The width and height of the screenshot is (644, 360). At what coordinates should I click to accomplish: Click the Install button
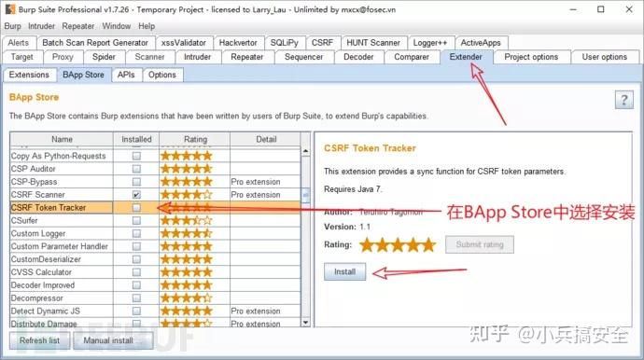344,271
